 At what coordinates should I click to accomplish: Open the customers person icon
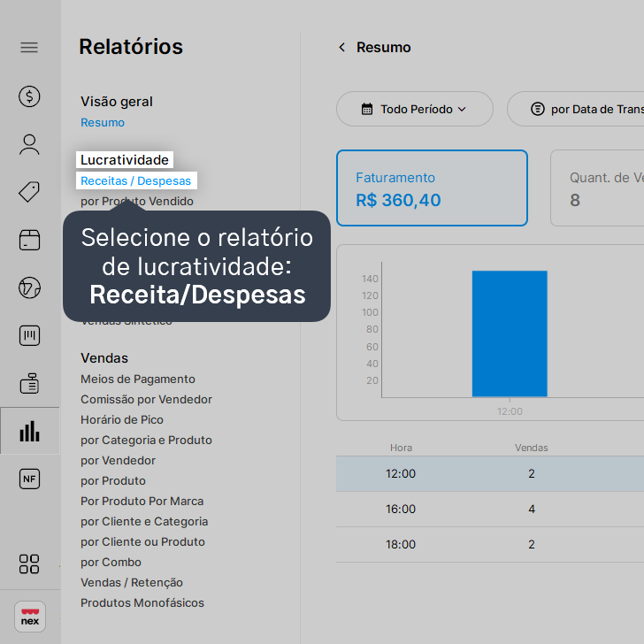click(x=29, y=144)
